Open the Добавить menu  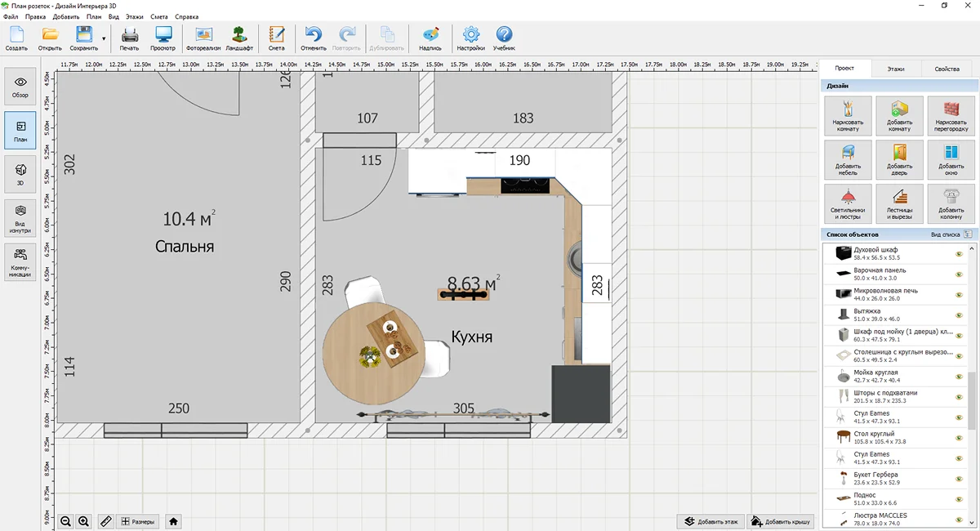66,16
